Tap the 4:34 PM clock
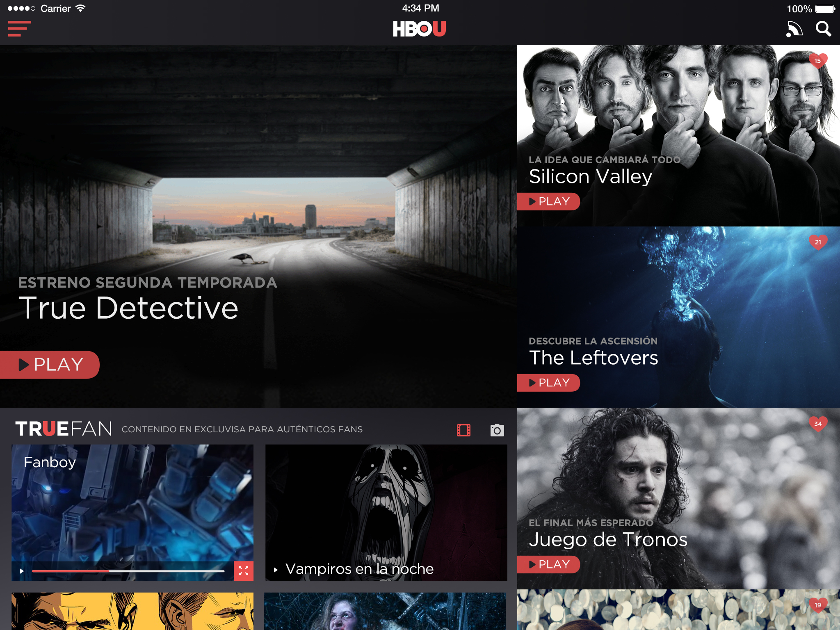The width and height of the screenshot is (840, 630). click(x=420, y=8)
